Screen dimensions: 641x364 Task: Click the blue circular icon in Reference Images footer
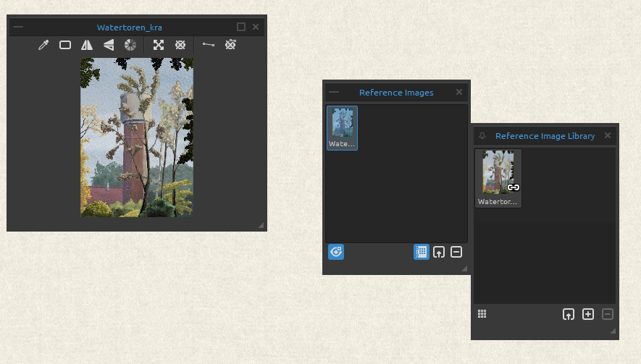click(x=336, y=252)
